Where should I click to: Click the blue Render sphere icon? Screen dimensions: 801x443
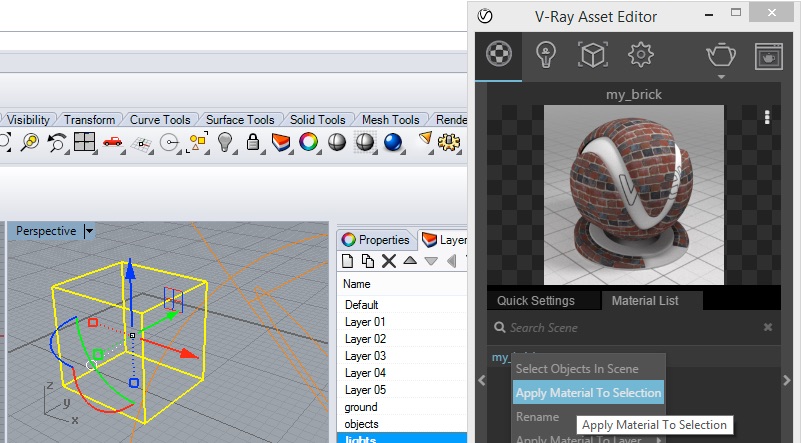[x=392, y=142]
